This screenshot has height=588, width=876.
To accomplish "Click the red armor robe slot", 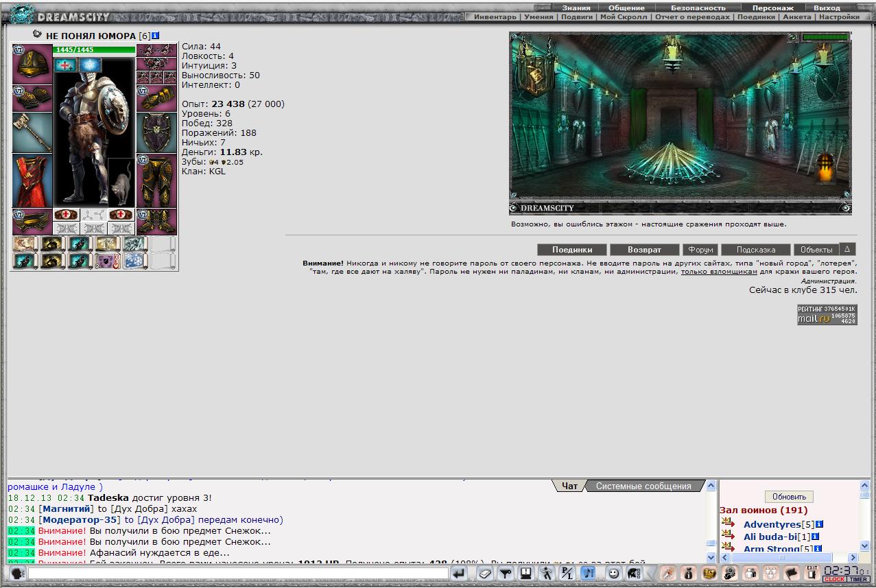I will pos(32,180).
